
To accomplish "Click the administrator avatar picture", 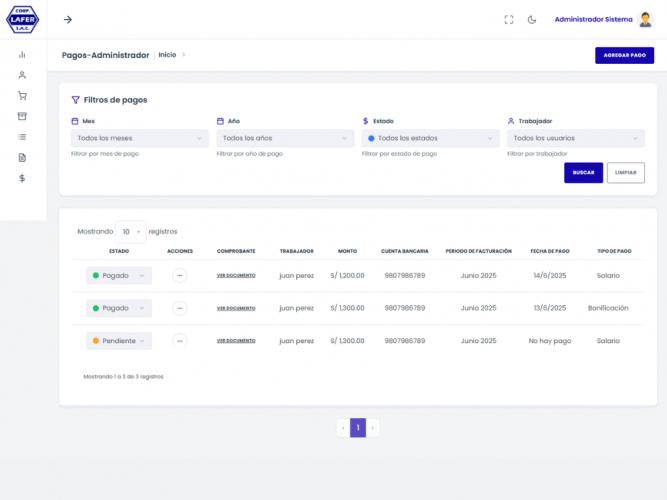I will pos(645,20).
